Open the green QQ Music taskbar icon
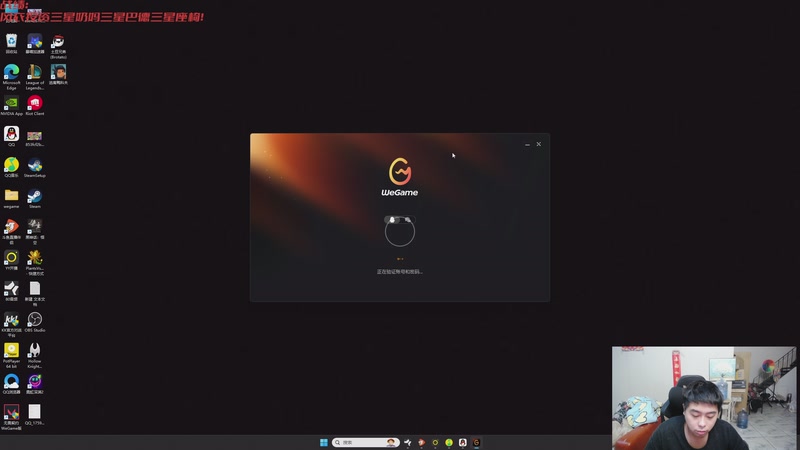This screenshot has height=450, width=800. [449, 442]
